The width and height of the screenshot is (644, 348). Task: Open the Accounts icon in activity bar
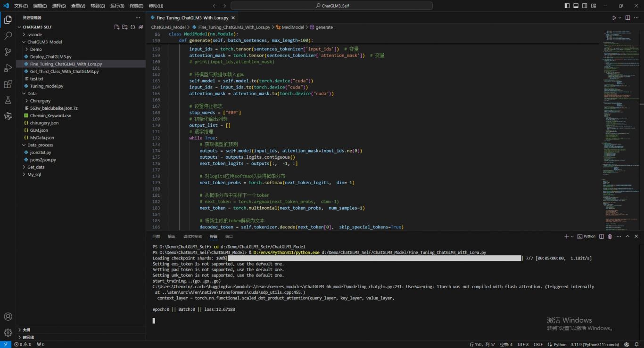(x=8, y=317)
